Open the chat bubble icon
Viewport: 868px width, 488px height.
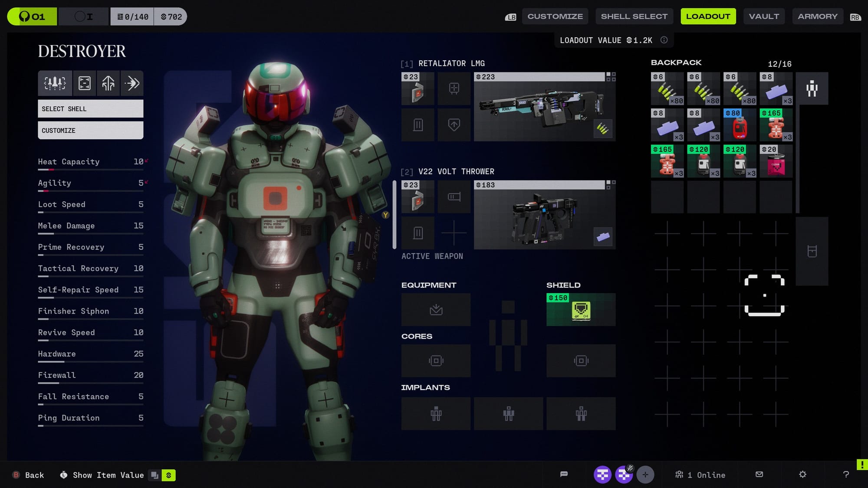564,475
